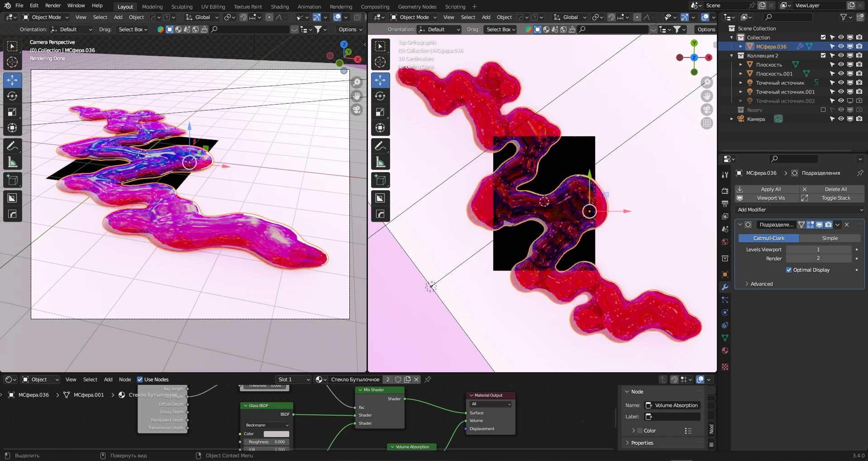
Task: Disable Use Nodes in the shader editor
Action: coord(140,379)
